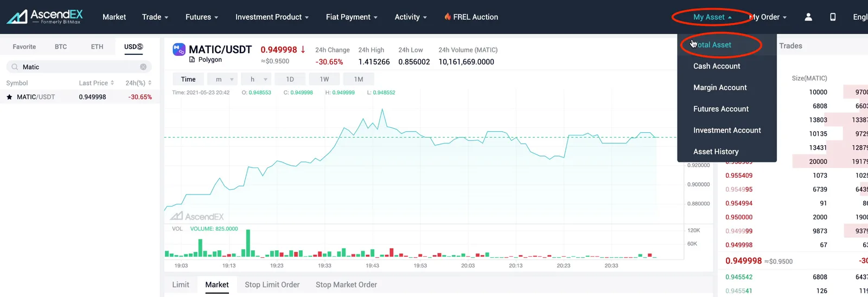Click ask price 0.950000 in order book
The image size is (868, 297).
click(x=739, y=217)
